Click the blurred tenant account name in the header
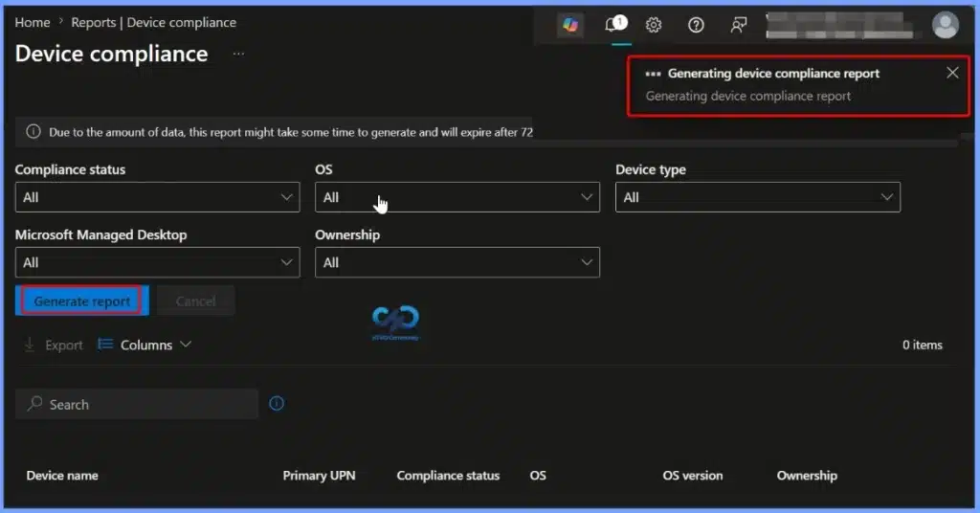The width and height of the screenshot is (980, 513). [x=839, y=26]
